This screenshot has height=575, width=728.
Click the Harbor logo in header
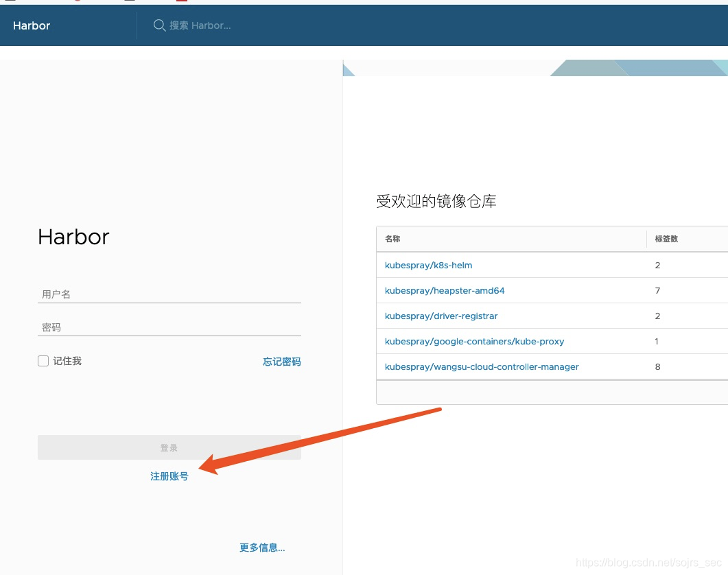31,25
